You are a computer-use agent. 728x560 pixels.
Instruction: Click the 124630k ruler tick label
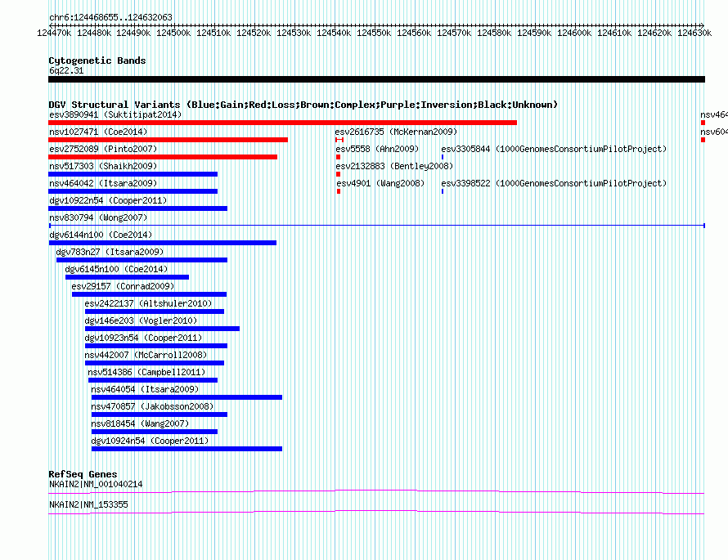click(694, 33)
